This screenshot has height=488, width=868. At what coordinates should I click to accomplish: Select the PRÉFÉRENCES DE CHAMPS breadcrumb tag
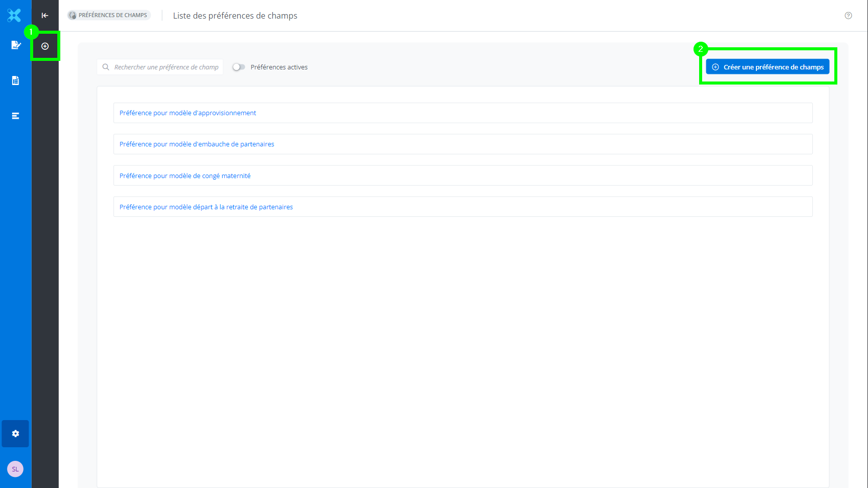point(109,15)
